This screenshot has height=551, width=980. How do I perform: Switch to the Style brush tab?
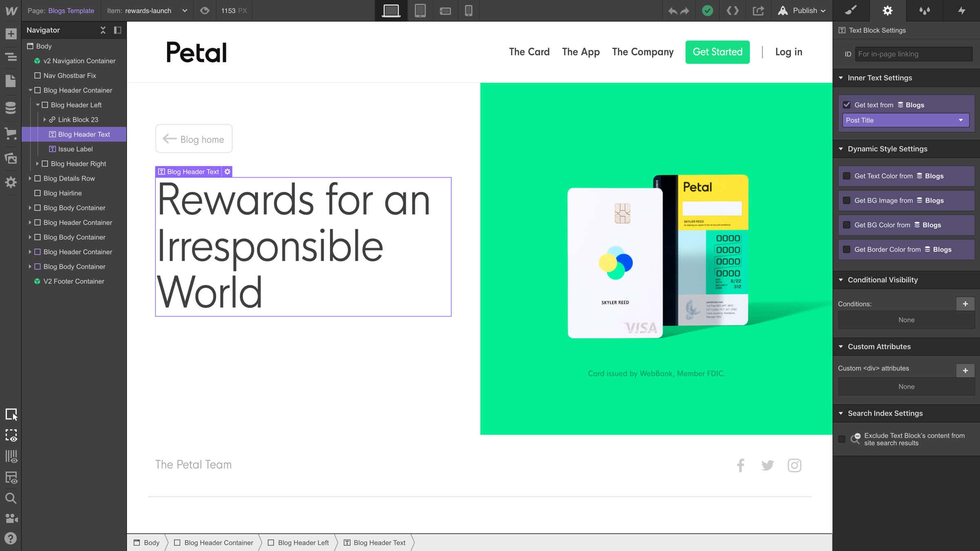851,11
